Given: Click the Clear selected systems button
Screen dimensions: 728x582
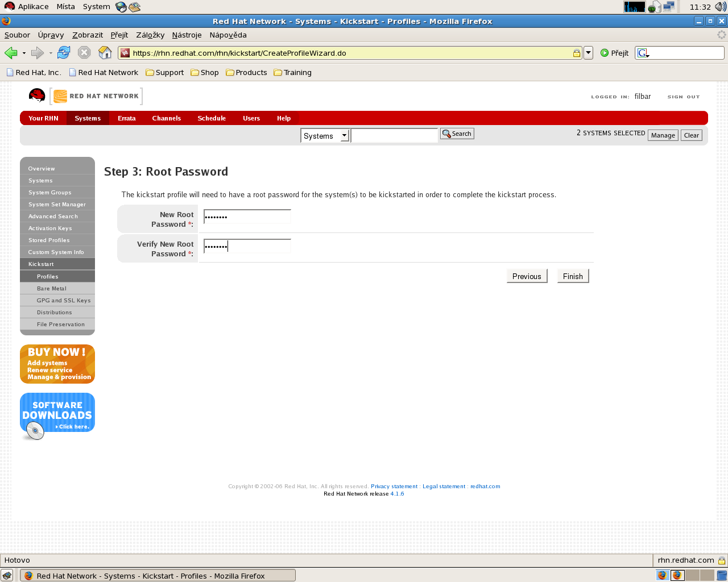Looking at the screenshot, I should (692, 135).
